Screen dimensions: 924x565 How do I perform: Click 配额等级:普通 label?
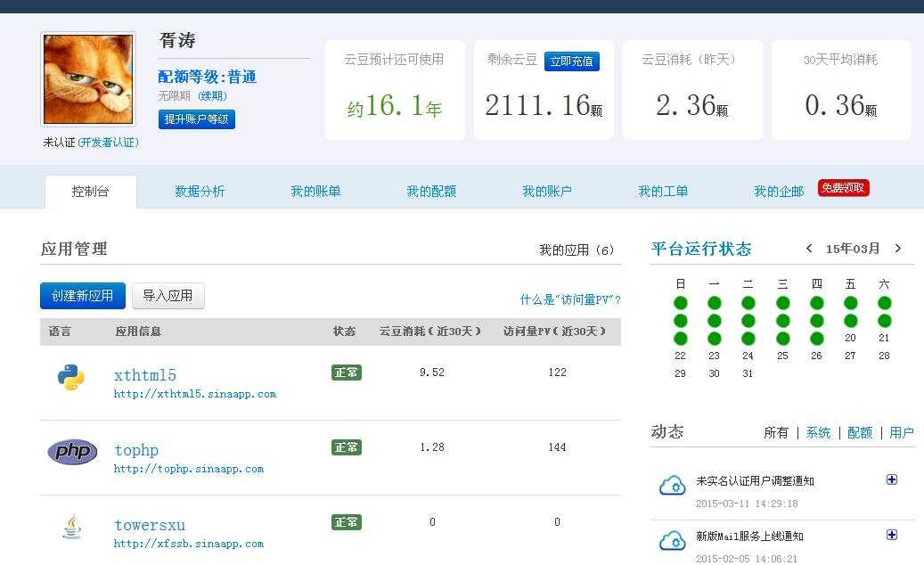point(207,78)
